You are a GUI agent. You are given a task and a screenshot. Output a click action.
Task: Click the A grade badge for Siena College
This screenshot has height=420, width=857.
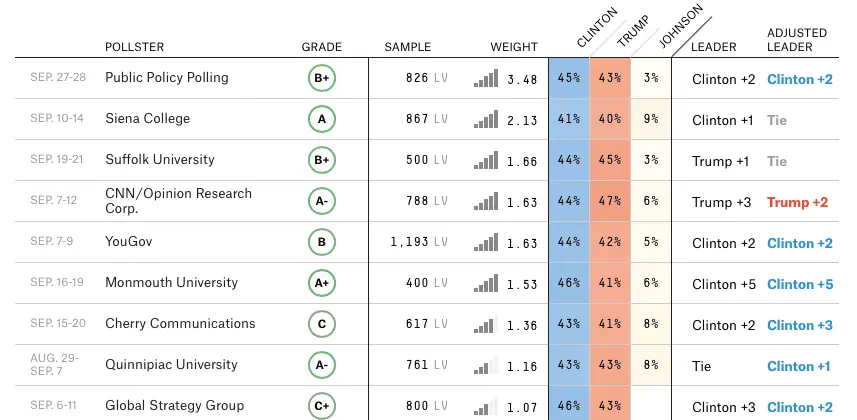click(322, 120)
